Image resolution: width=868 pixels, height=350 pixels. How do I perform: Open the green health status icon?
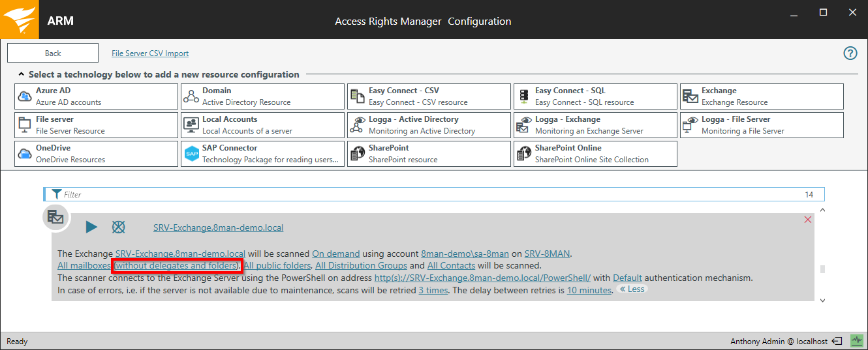pyautogui.click(x=856, y=342)
